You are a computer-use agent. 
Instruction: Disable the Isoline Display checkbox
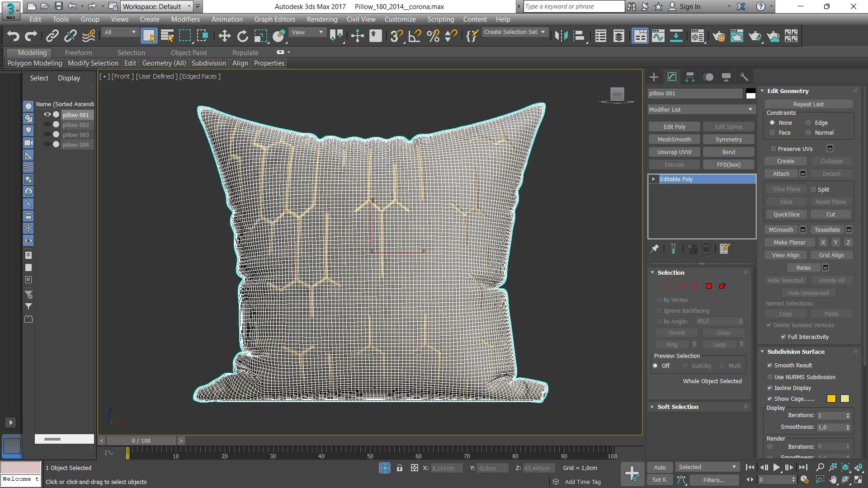(769, 388)
